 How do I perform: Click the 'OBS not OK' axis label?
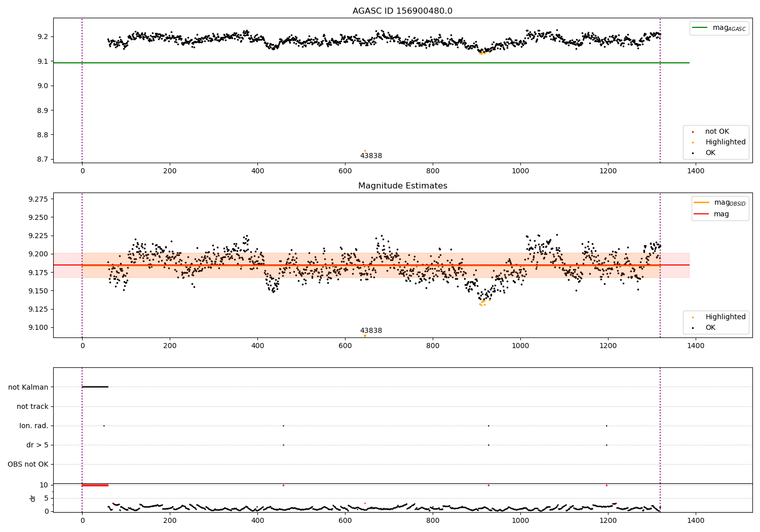click(28, 464)
